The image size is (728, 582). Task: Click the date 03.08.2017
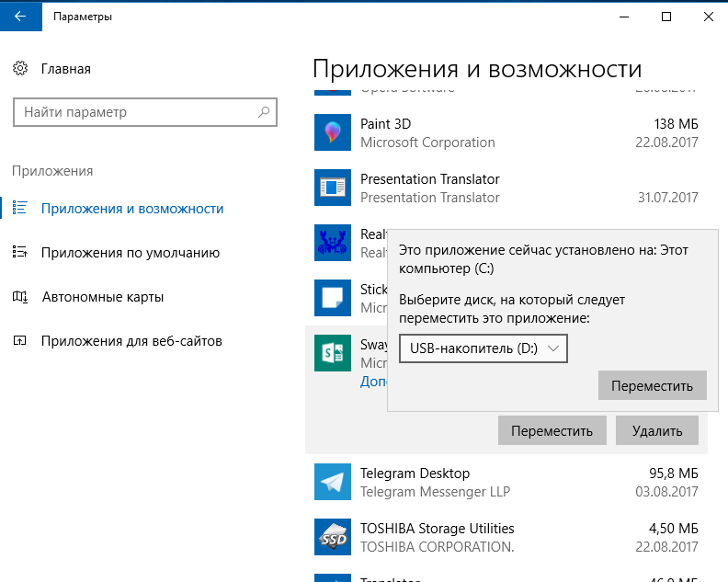click(x=666, y=491)
